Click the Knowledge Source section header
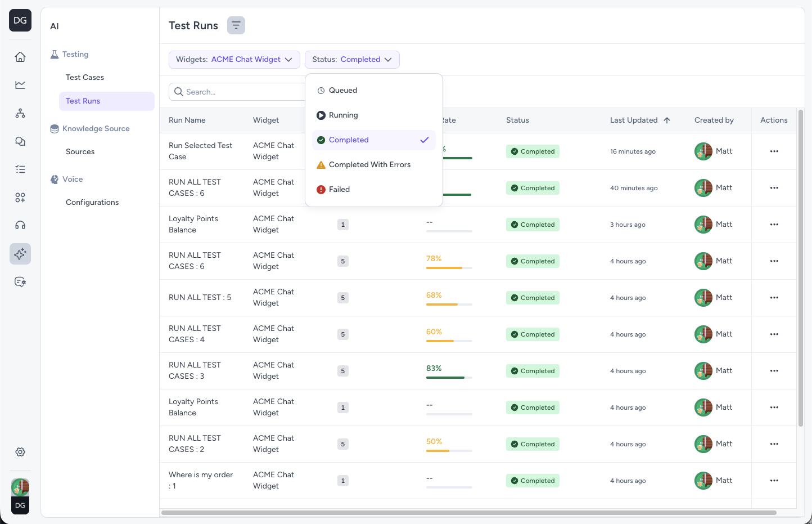 click(90, 129)
